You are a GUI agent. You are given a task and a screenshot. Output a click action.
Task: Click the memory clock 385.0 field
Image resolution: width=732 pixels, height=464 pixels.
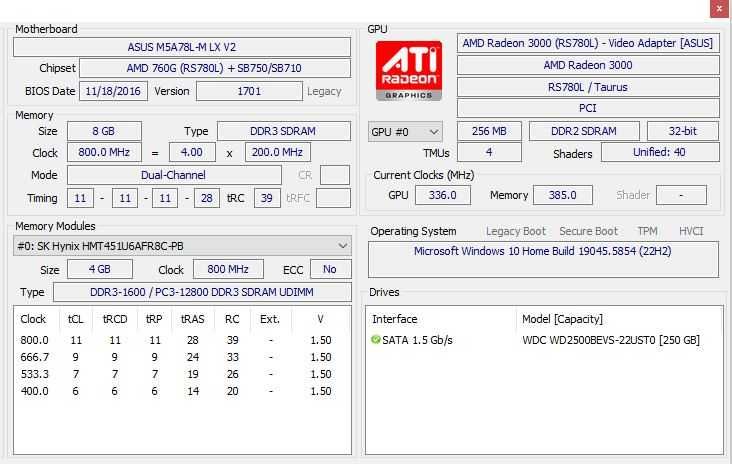coord(563,195)
